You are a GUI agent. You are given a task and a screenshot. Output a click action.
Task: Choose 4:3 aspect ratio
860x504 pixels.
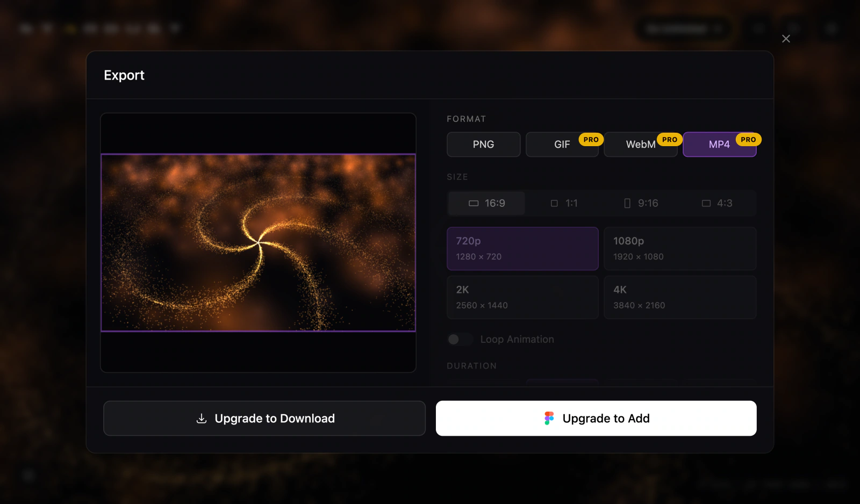pyautogui.click(x=717, y=203)
